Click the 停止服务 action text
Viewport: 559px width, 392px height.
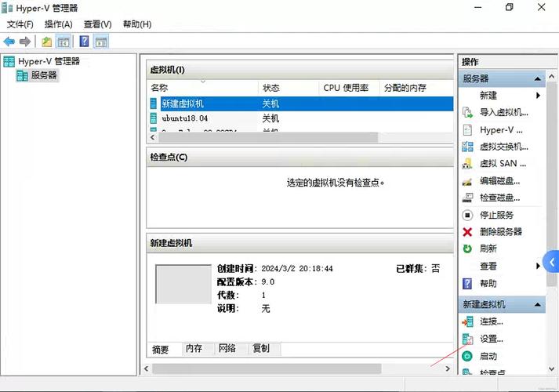[496, 215]
